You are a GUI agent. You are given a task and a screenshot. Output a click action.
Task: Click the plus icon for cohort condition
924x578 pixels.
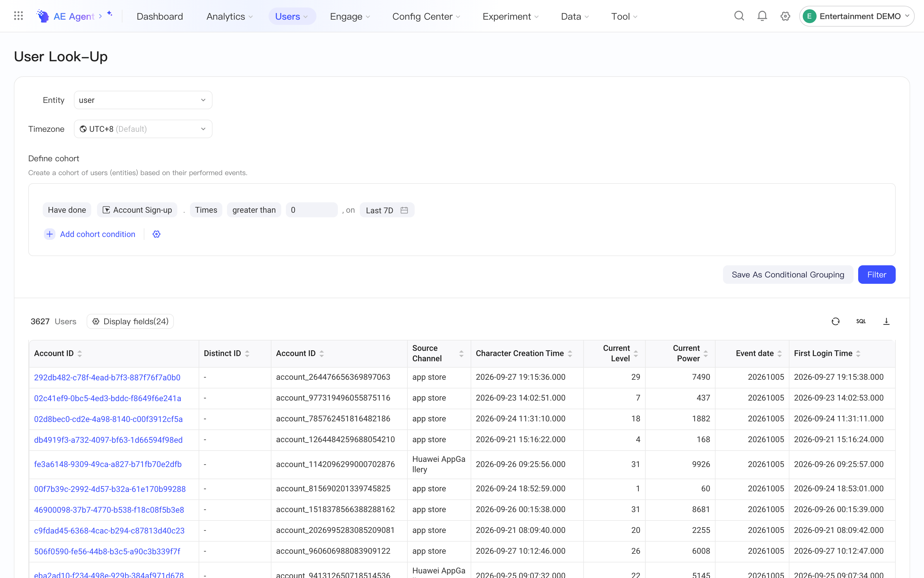click(50, 234)
